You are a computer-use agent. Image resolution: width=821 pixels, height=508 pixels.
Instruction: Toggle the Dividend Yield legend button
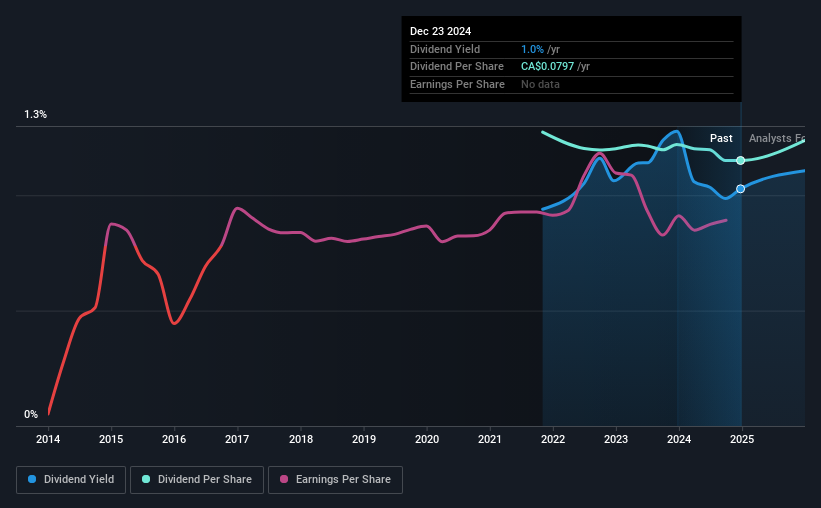pos(71,480)
